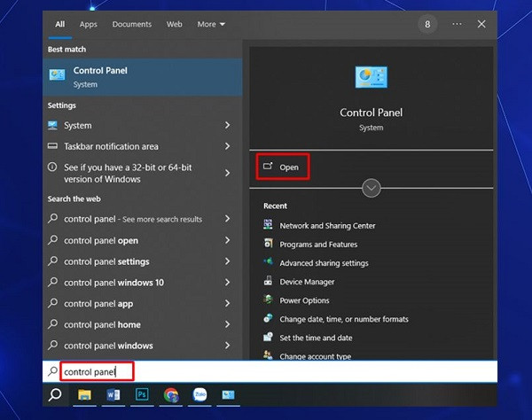Switch to the Apps tab
The image size is (532, 420).
(x=88, y=25)
